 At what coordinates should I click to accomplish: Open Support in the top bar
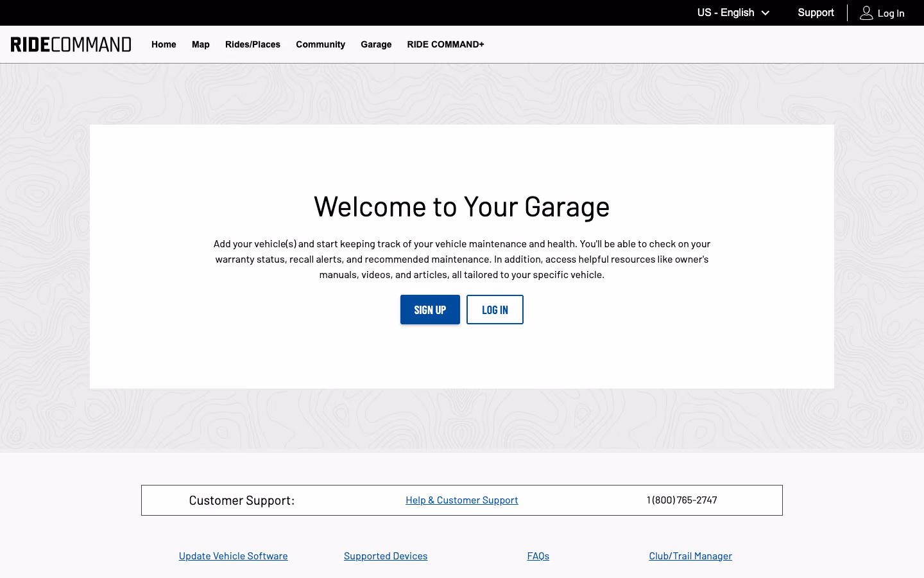coord(816,13)
